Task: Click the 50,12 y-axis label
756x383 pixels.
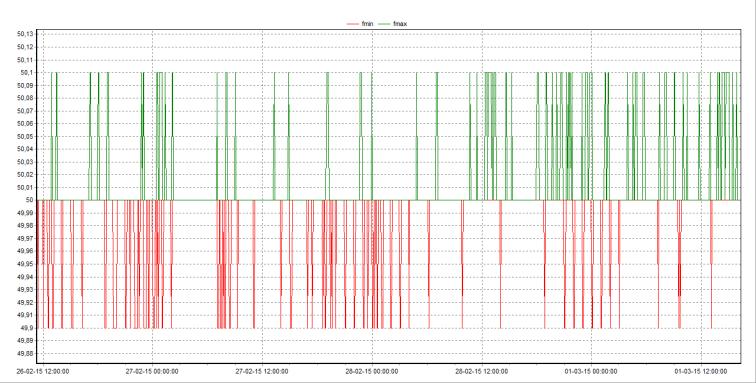Action: coord(25,47)
